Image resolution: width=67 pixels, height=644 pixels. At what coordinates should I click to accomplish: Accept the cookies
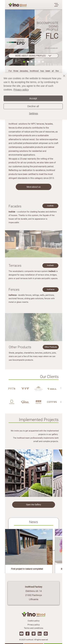(x=33, y=99)
